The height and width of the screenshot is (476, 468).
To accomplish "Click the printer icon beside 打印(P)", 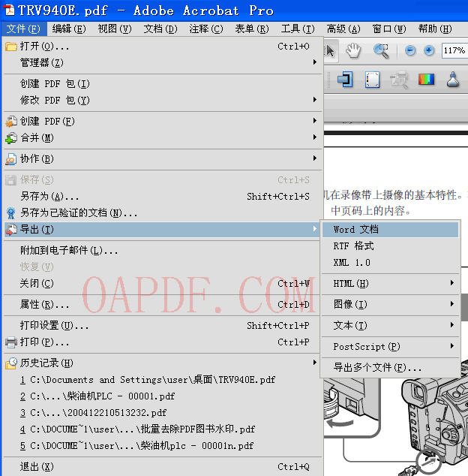I will (x=11, y=342).
